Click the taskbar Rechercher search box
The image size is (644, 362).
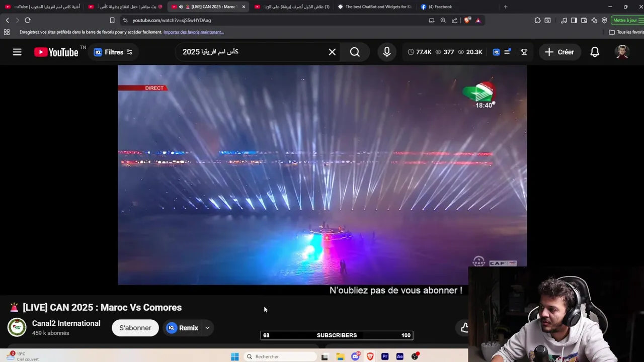(x=280, y=356)
